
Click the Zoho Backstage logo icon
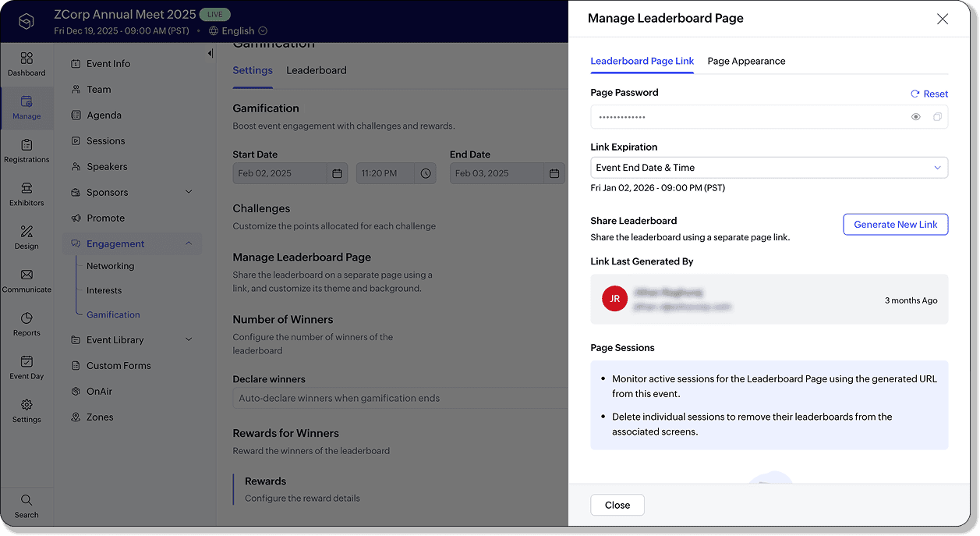click(x=27, y=22)
